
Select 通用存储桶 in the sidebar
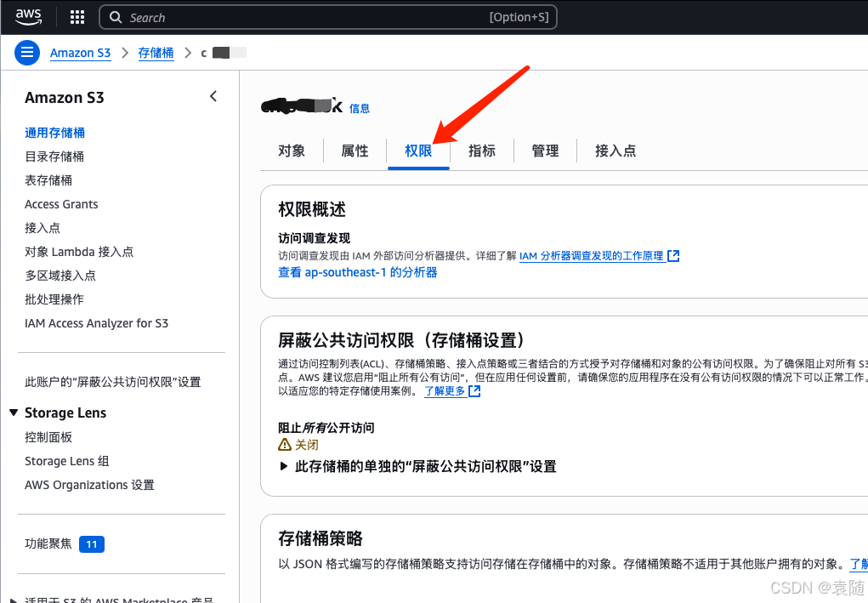tap(54, 133)
